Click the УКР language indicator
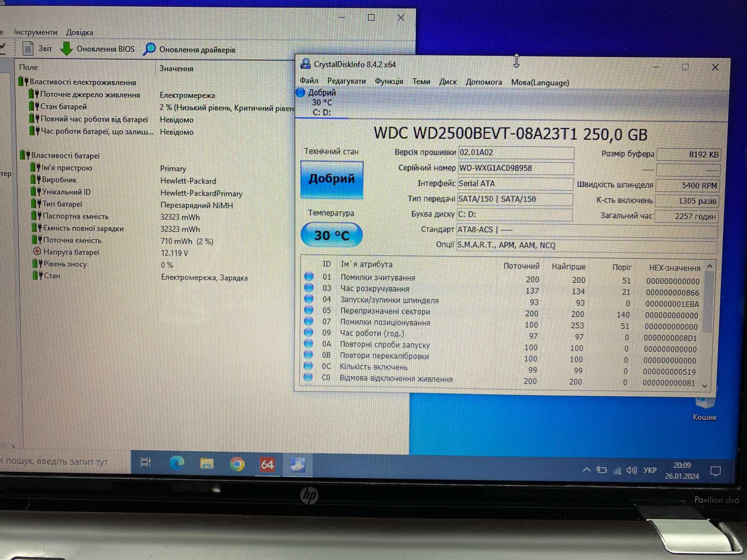 (650, 470)
